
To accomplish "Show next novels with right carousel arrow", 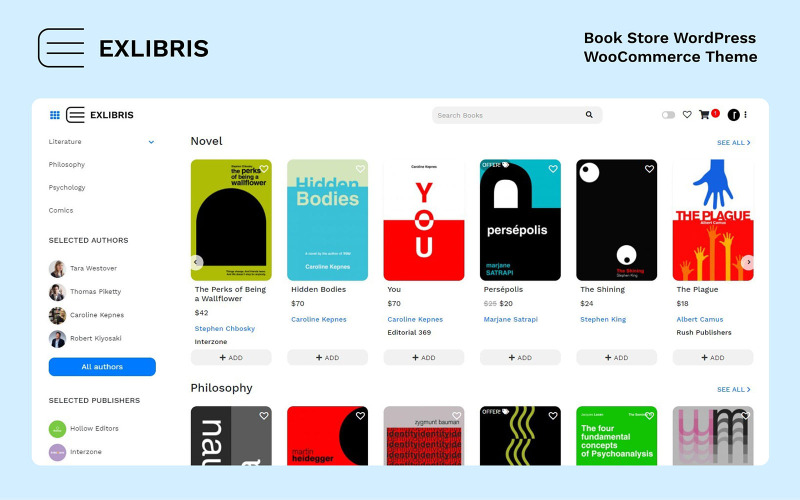I will pyautogui.click(x=747, y=262).
